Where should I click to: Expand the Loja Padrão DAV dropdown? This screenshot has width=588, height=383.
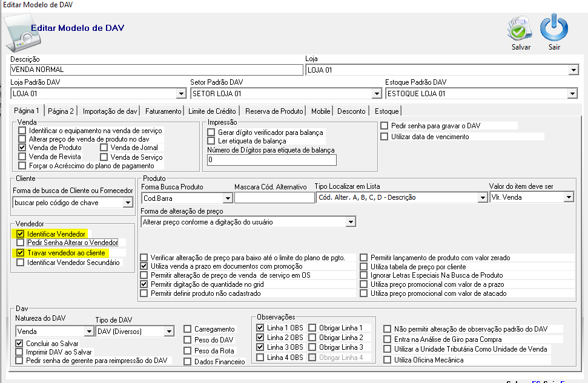coord(181,94)
